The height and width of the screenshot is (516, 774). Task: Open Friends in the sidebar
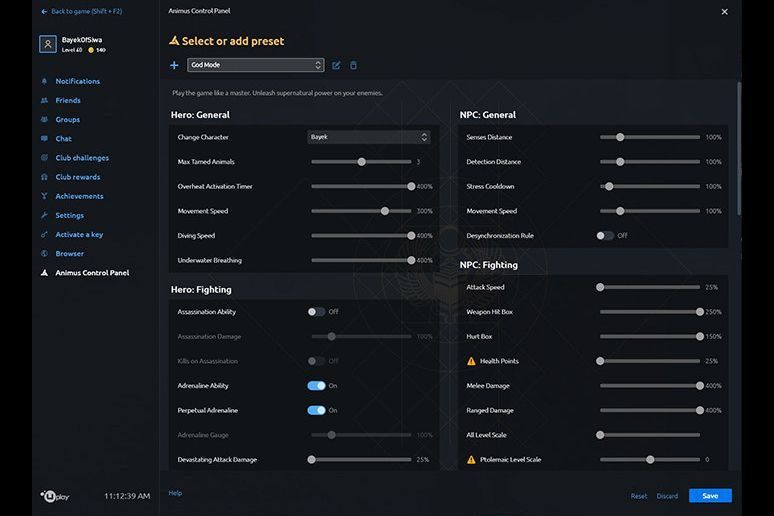[68, 100]
